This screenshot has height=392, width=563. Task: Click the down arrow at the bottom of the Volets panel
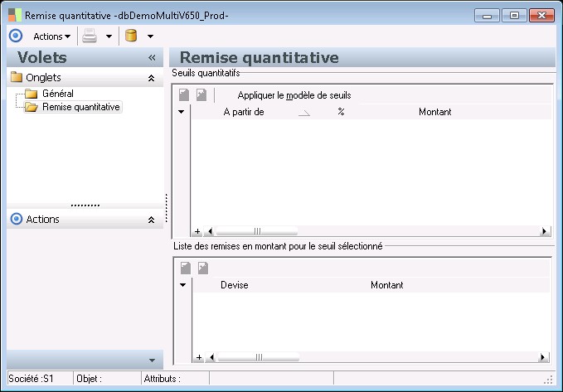pos(152,360)
